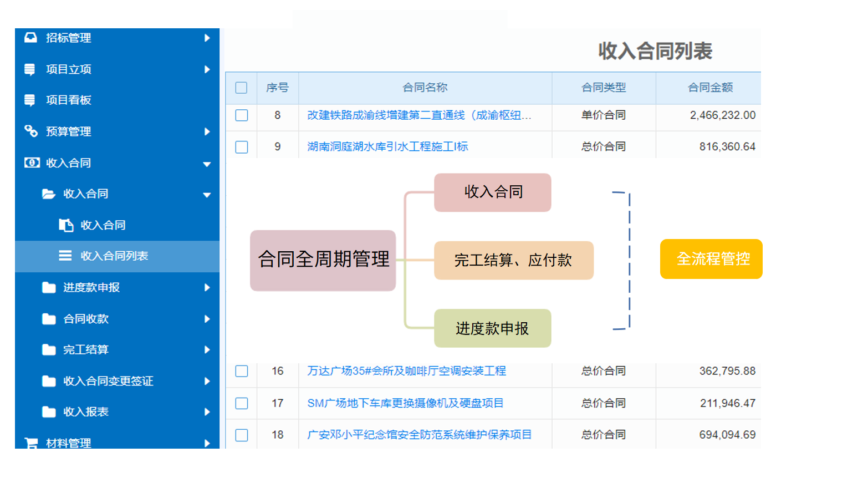Click the icon next to 项目立项
Image resolution: width=868 pixels, height=503 pixels.
tap(30, 69)
